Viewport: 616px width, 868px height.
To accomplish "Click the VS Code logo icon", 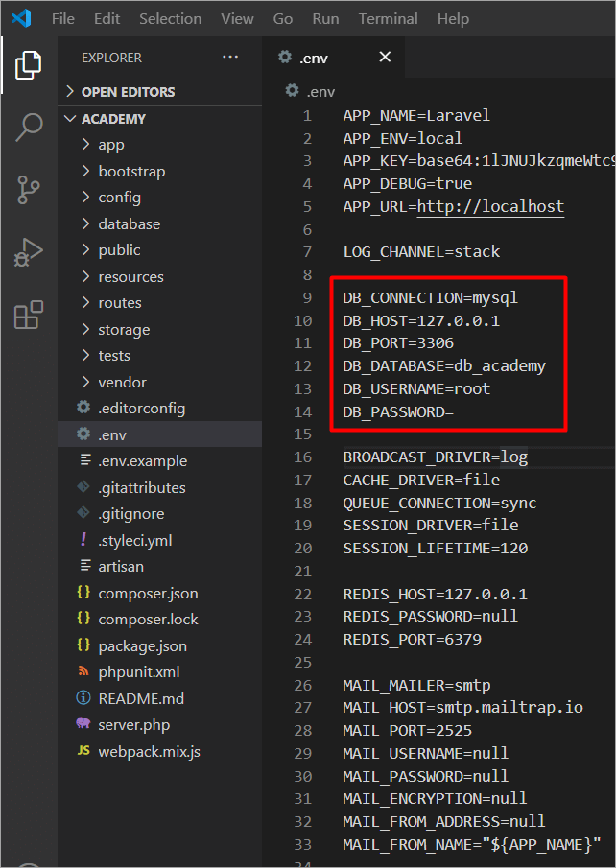I will click(x=21, y=18).
